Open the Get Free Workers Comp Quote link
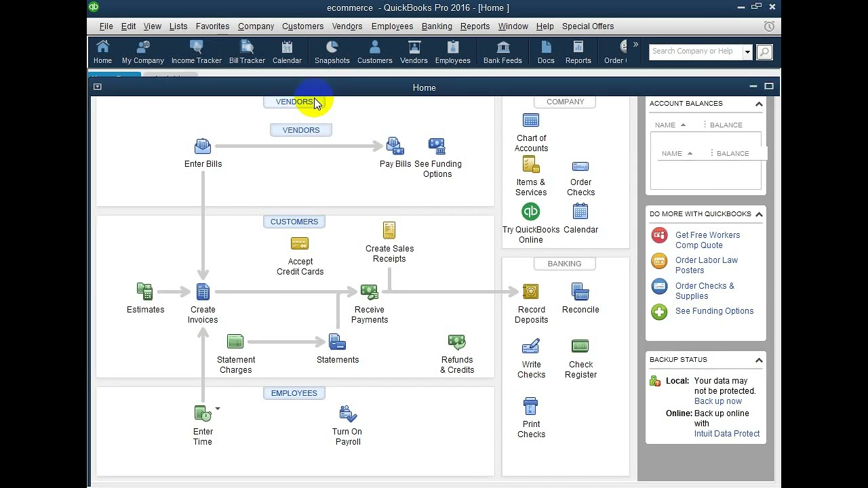 707,240
